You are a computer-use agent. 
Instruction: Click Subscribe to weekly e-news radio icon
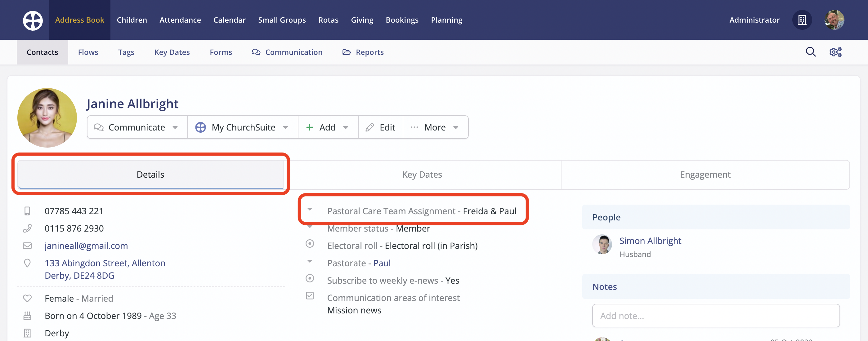(x=310, y=278)
